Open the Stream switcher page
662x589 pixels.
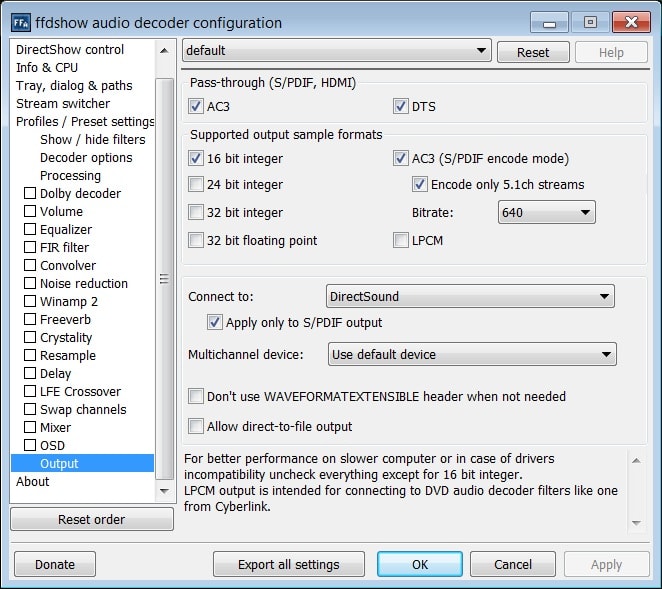tap(63, 104)
